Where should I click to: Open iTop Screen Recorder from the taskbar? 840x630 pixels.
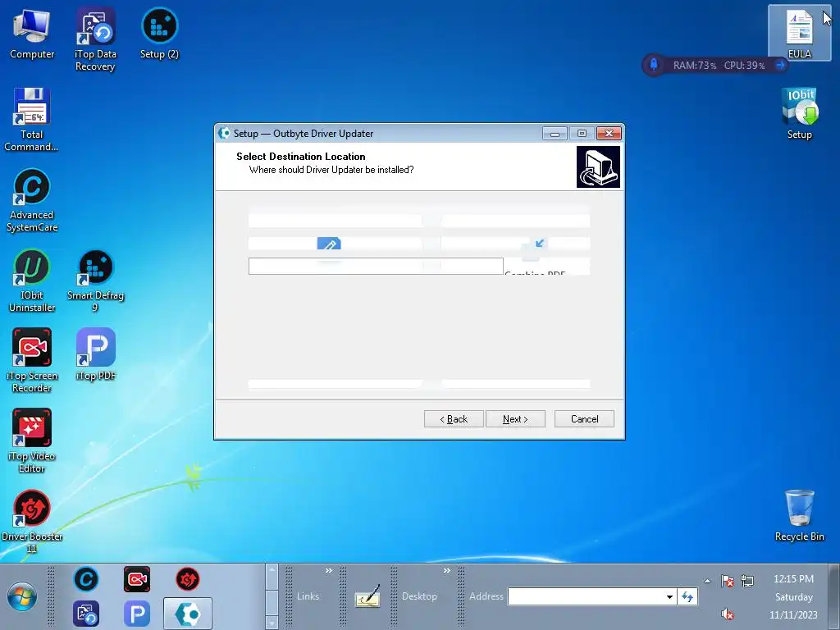coord(137,579)
